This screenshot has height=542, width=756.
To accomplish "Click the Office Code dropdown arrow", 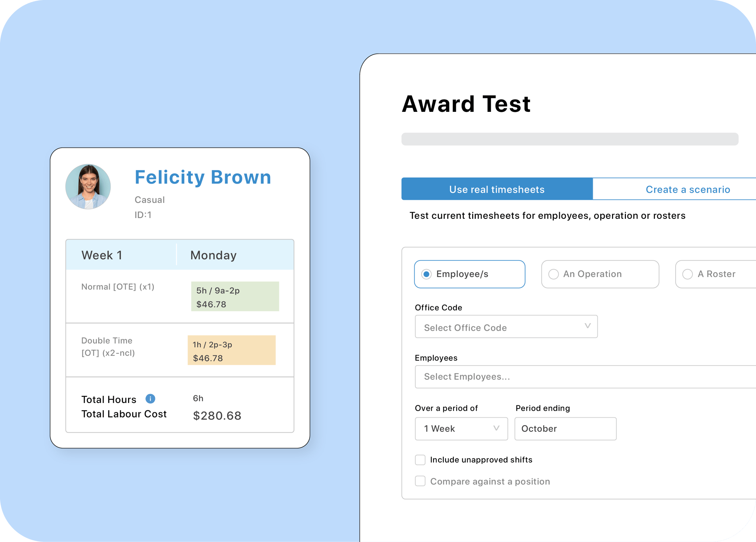I will pos(587,326).
